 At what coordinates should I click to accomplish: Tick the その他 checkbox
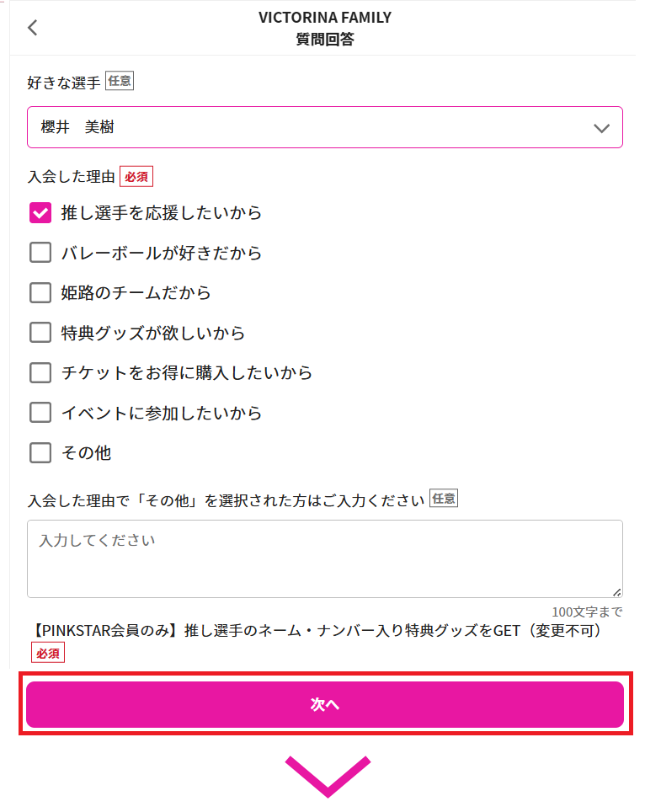pyautogui.click(x=40, y=452)
